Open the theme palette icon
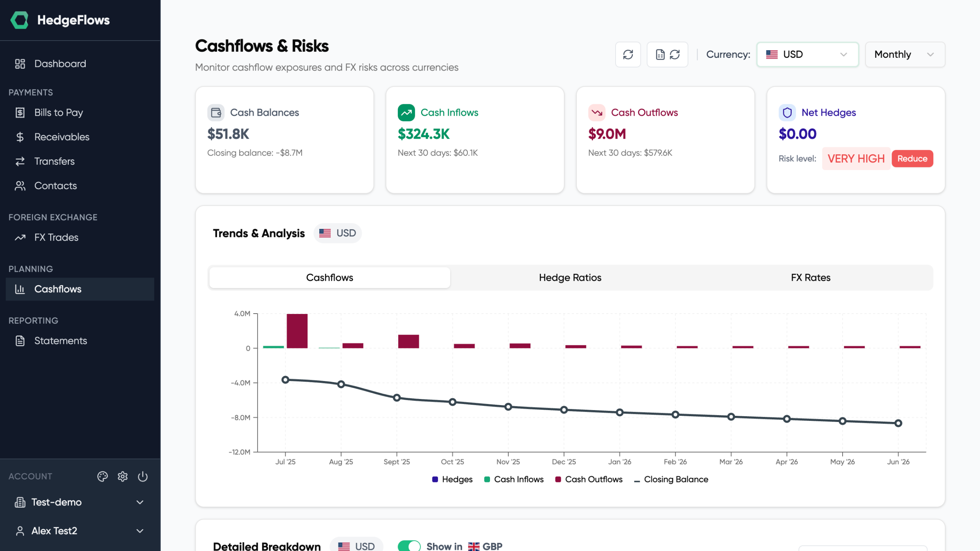Image resolution: width=980 pixels, height=551 pixels. pyautogui.click(x=102, y=476)
